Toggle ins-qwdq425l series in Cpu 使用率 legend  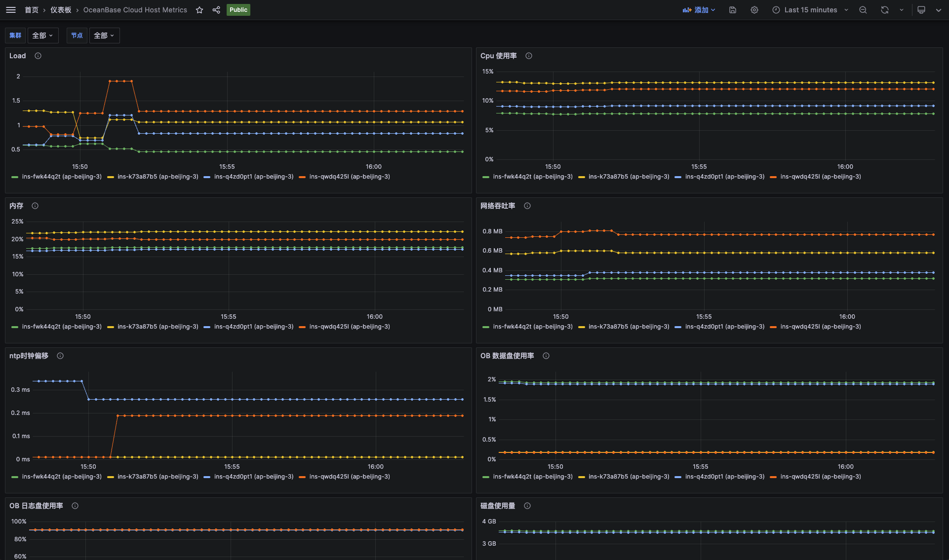tap(820, 177)
